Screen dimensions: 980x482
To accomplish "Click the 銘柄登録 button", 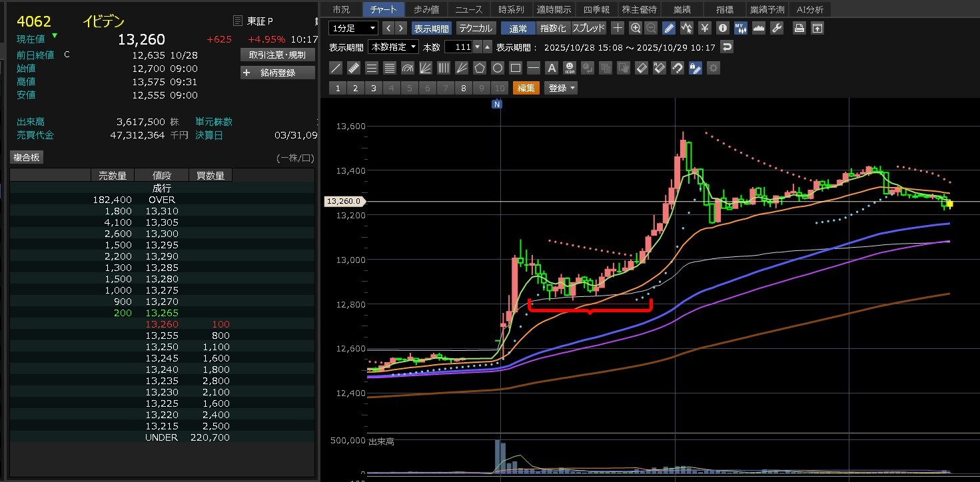I will [x=278, y=73].
